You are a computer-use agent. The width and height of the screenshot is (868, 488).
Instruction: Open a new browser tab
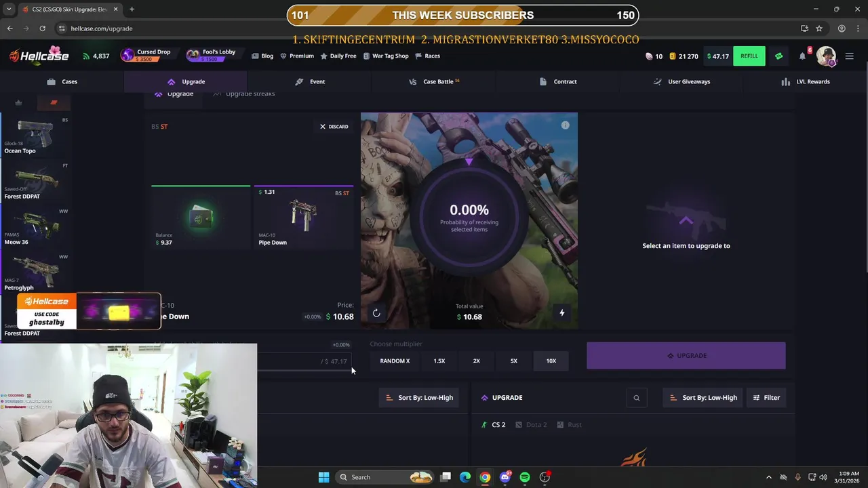click(132, 9)
